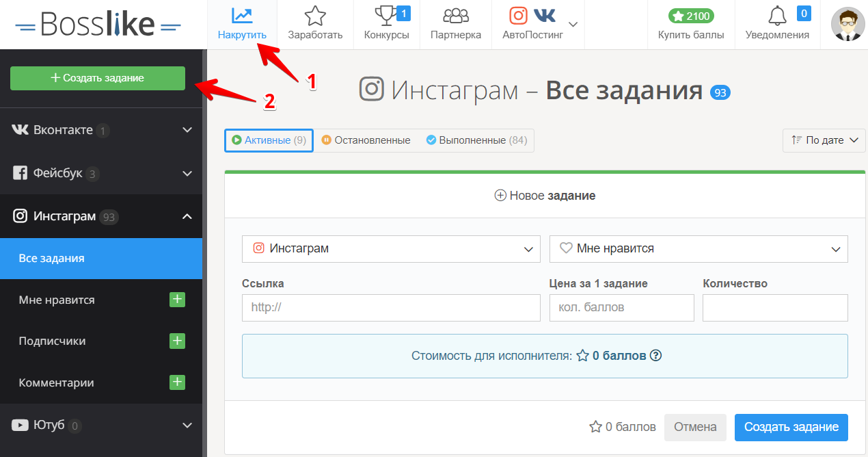The width and height of the screenshot is (868, 457).
Task: Expand the АвтоПостинг dropdown arrow
Action: [573, 25]
